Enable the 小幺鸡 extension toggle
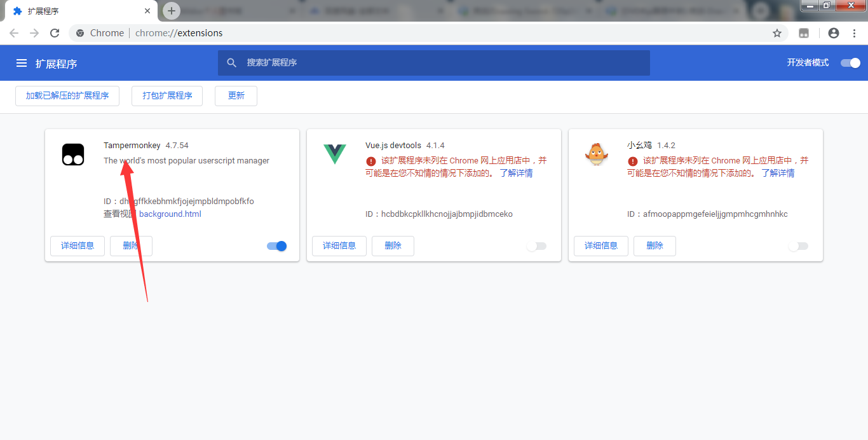 pyautogui.click(x=799, y=246)
